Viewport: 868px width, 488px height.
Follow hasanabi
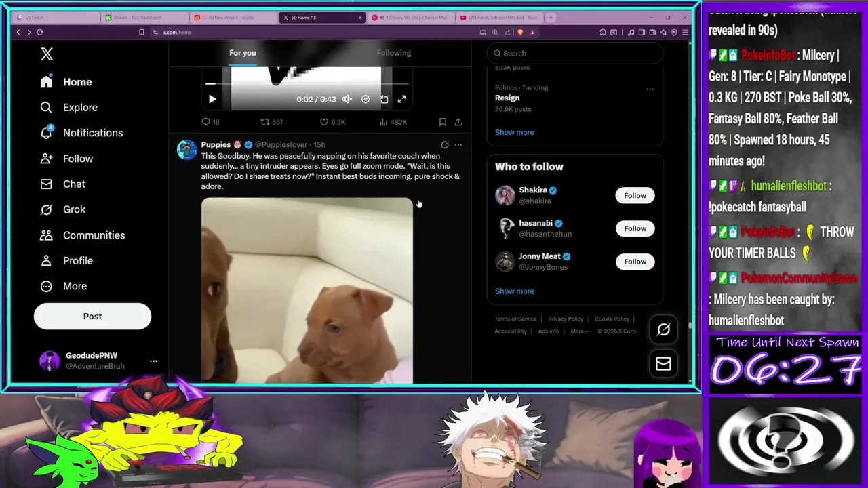pyautogui.click(x=635, y=228)
